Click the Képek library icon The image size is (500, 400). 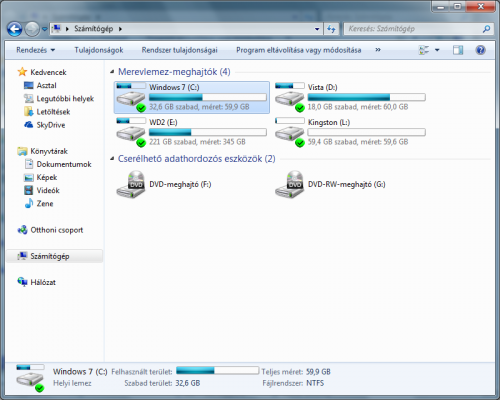pos(29,177)
